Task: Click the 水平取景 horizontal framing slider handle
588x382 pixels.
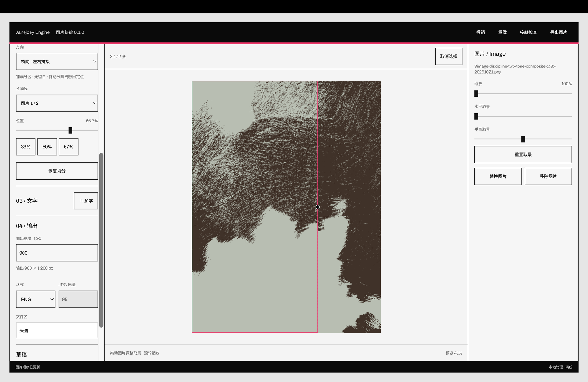Action: pyautogui.click(x=476, y=117)
